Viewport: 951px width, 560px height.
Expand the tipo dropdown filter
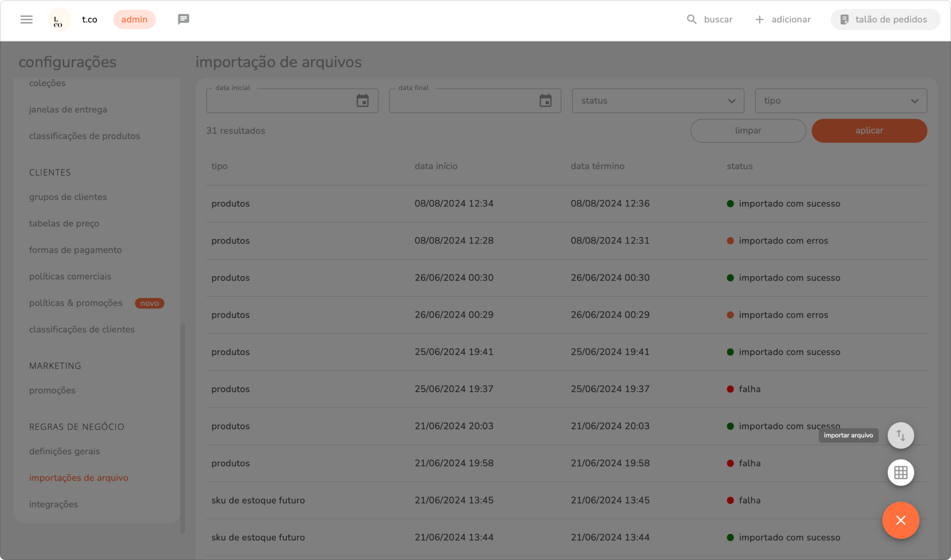pyautogui.click(x=841, y=101)
